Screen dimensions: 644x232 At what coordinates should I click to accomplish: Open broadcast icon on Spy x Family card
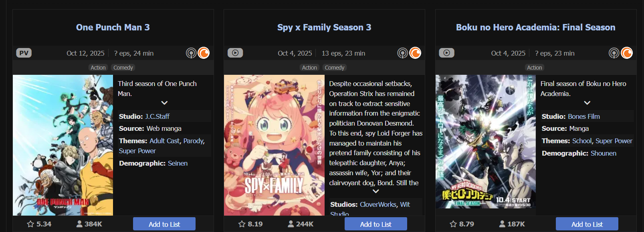click(x=402, y=53)
